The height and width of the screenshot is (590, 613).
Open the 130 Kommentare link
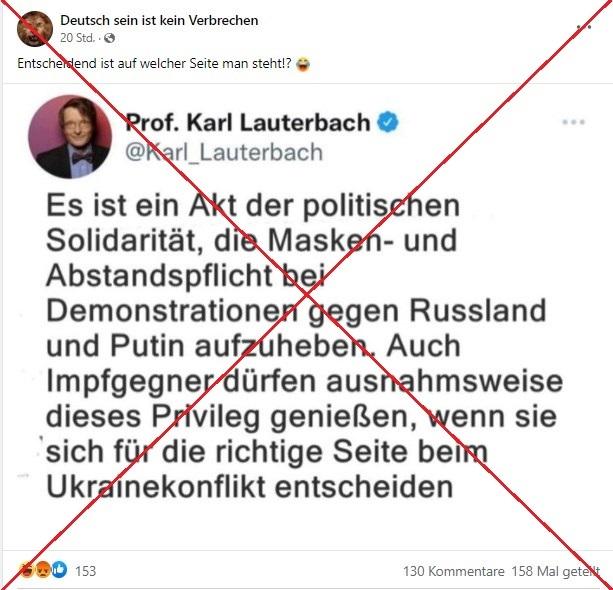453,571
